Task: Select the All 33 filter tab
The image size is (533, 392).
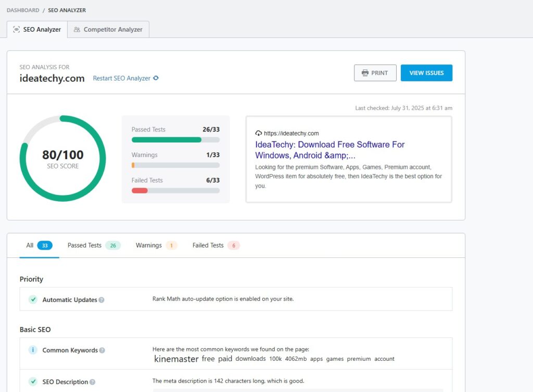Action: [x=39, y=245]
